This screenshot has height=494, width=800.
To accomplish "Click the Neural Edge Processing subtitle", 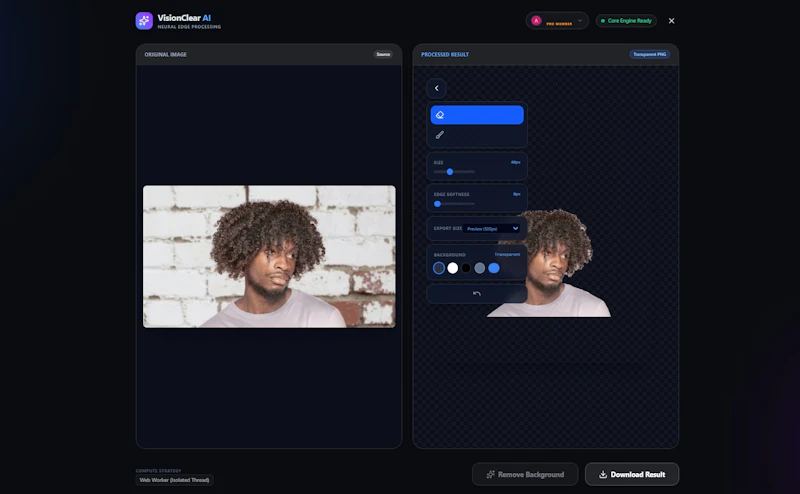I will [189, 27].
